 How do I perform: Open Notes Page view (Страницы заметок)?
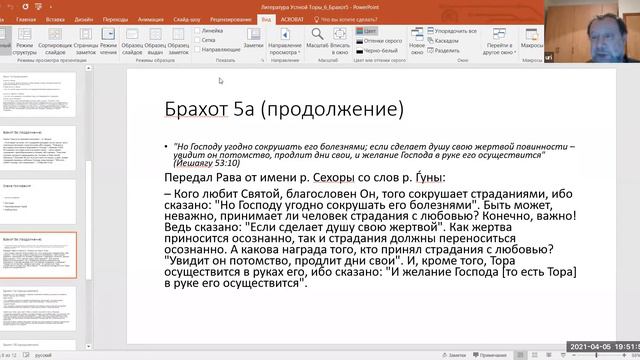[86, 42]
